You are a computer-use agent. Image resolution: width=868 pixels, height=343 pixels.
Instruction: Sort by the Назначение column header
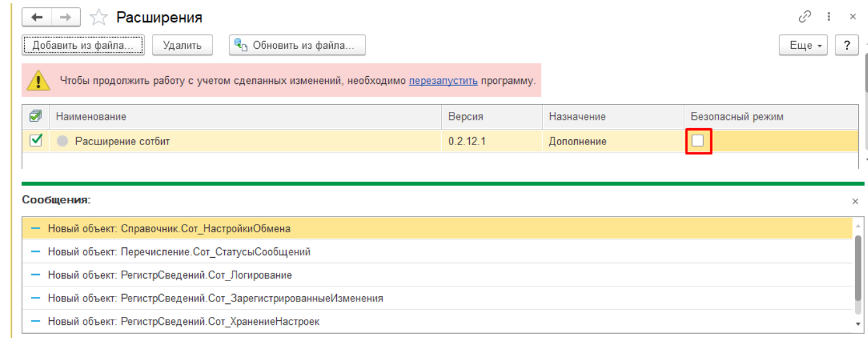613,117
